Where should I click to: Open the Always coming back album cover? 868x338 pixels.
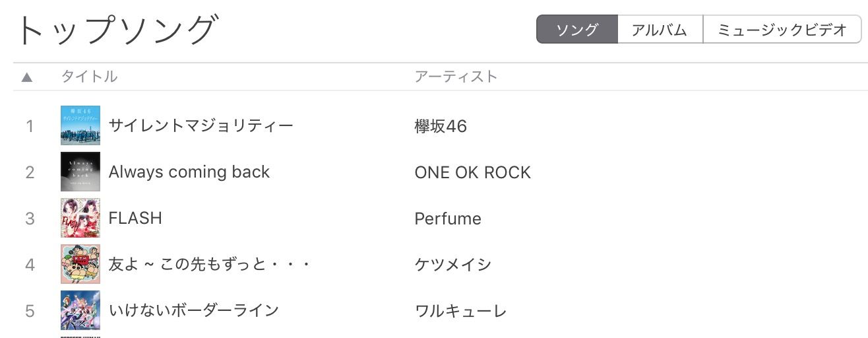[x=80, y=172]
